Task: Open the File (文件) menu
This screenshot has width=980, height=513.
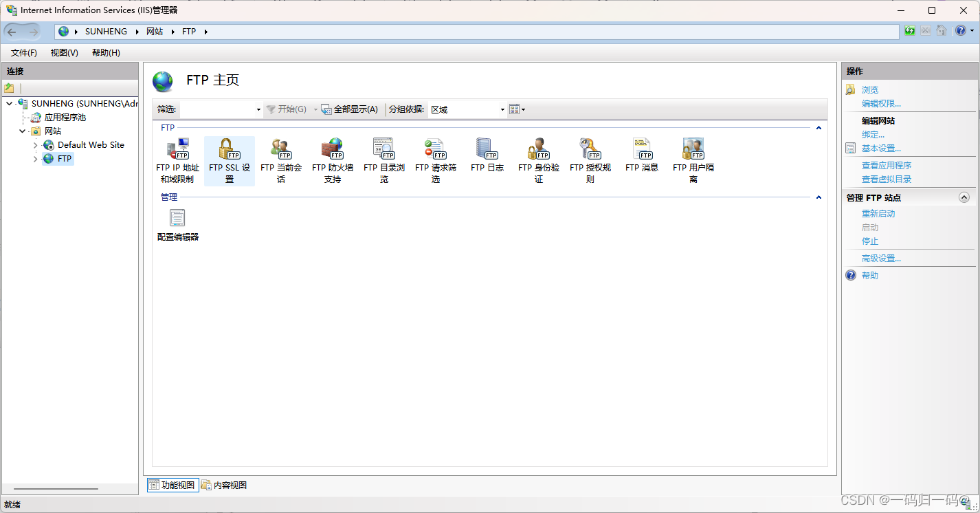Action: tap(24, 53)
